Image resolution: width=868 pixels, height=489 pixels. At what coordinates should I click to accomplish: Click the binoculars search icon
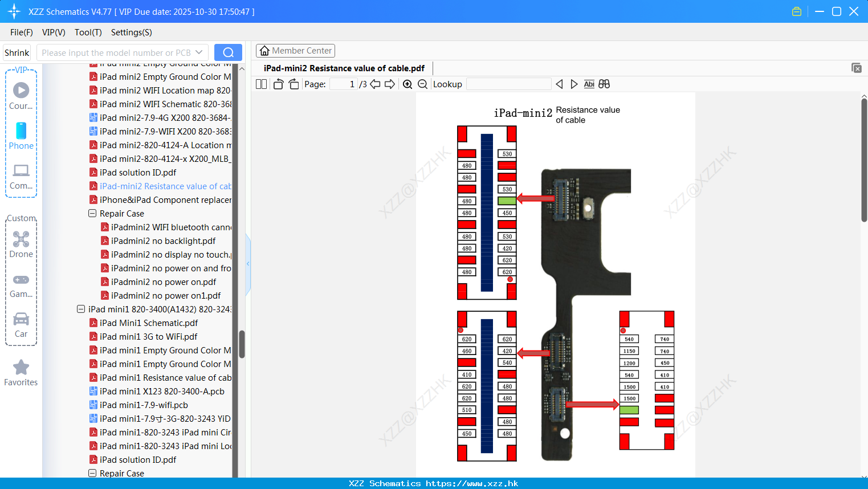[604, 84]
